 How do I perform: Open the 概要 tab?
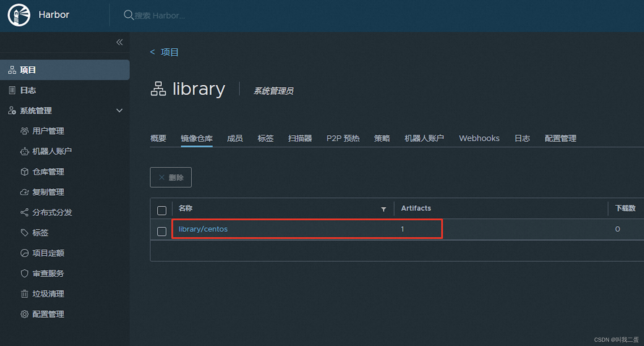point(158,138)
